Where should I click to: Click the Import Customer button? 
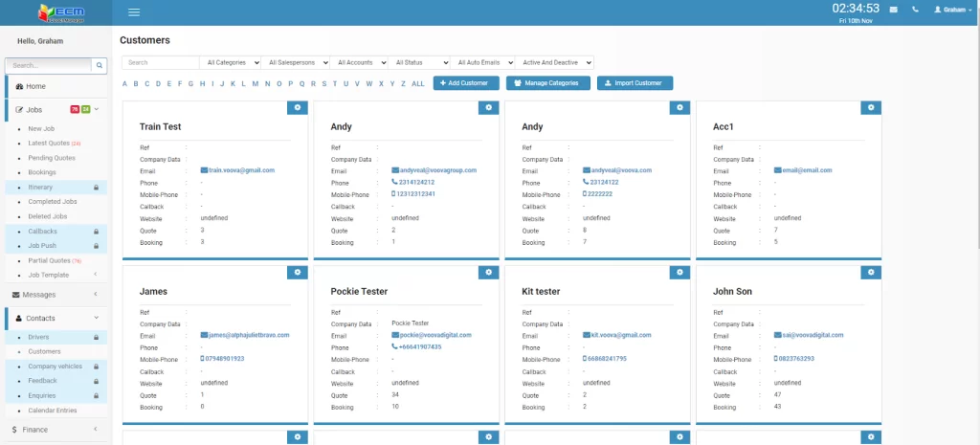click(x=635, y=83)
